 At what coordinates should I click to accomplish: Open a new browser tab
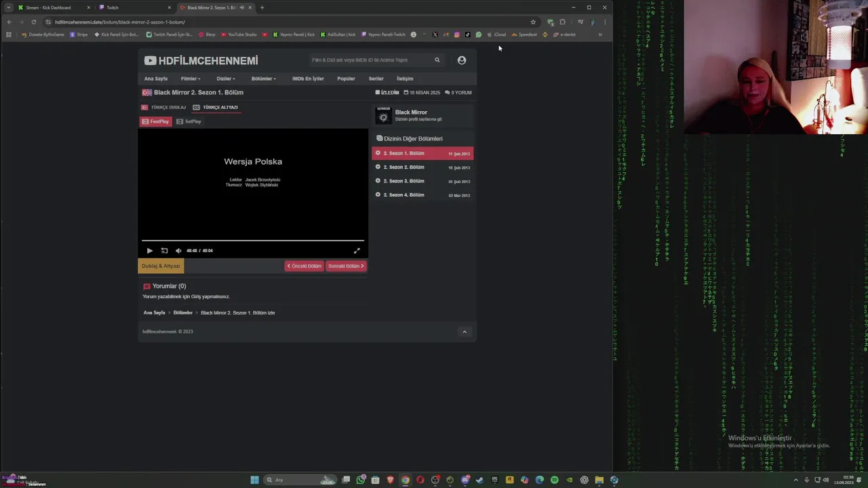tap(262, 7)
